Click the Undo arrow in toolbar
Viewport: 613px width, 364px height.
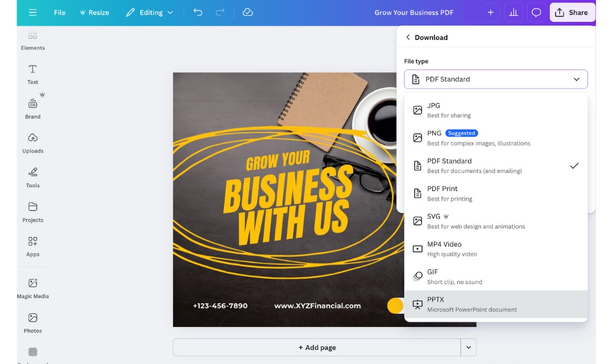click(x=198, y=12)
